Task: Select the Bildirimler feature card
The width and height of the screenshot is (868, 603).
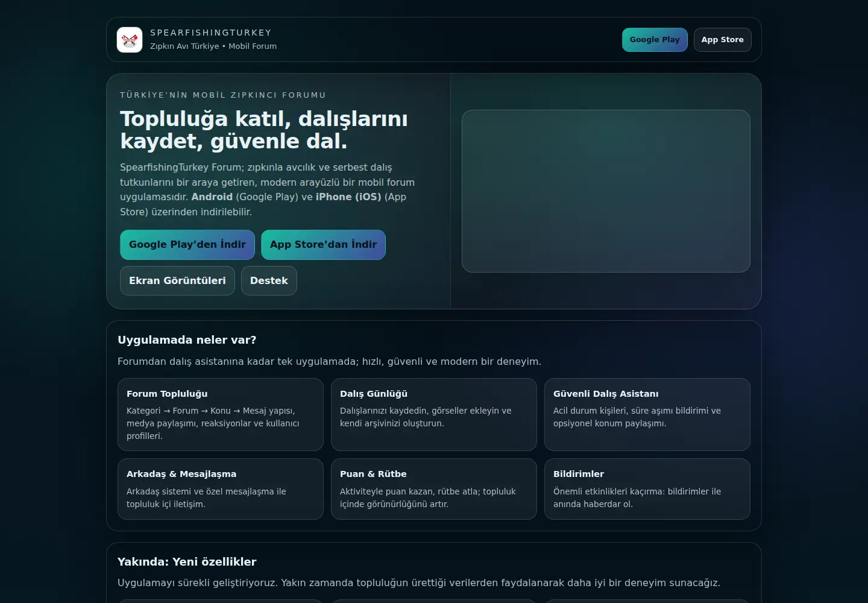Action: (x=647, y=489)
